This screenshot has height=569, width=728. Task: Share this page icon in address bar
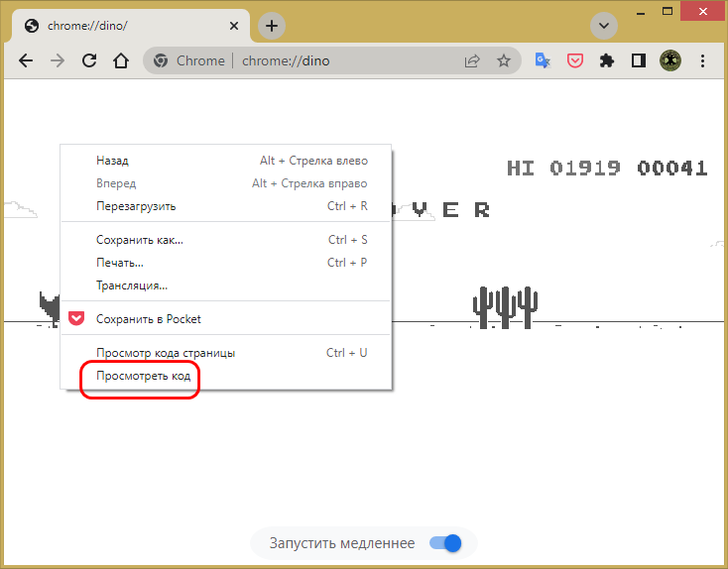pyautogui.click(x=472, y=60)
